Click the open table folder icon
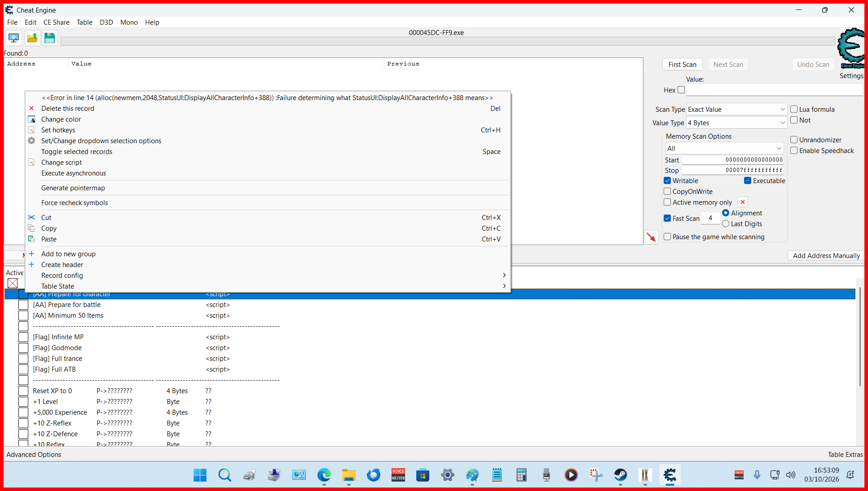Viewport: 868px width, 491px height. [x=32, y=38]
